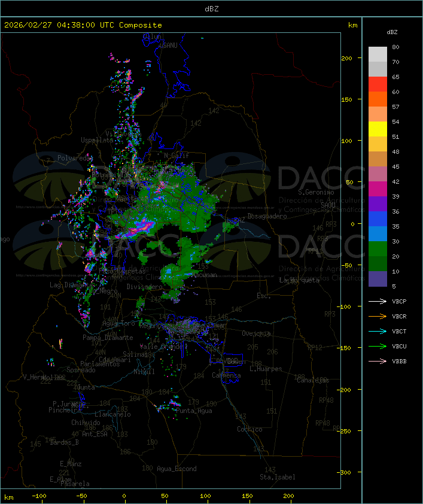Image resolution: width=423 pixels, height=504 pixels.
Task: Click the 'L.Huarpes' map label
Action: pyautogui.click(x=266, y=369)
